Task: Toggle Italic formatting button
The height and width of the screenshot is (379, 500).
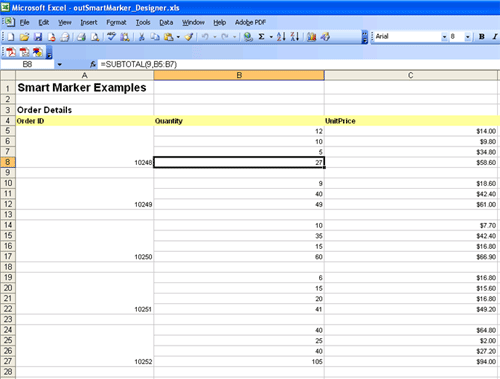Action: (x=495, y=37)
